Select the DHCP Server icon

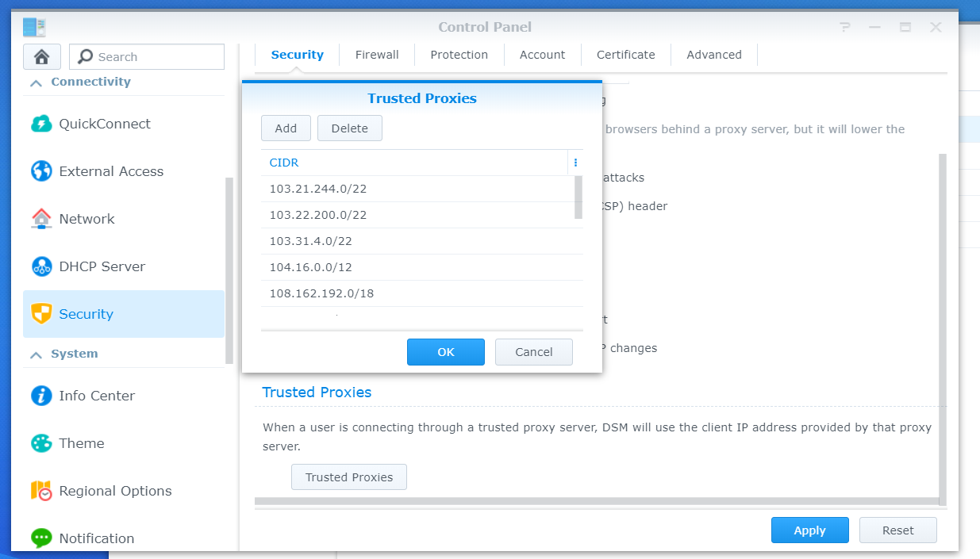[x=41, y=266]
